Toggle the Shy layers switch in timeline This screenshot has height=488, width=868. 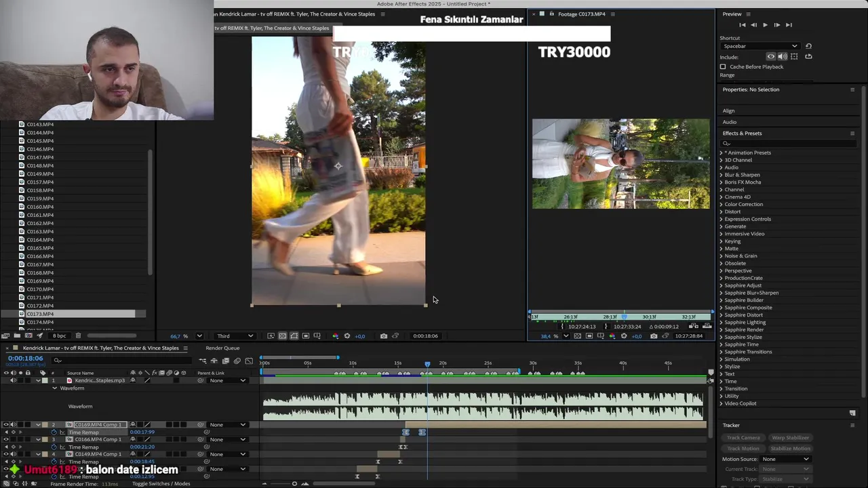point(214,361)
